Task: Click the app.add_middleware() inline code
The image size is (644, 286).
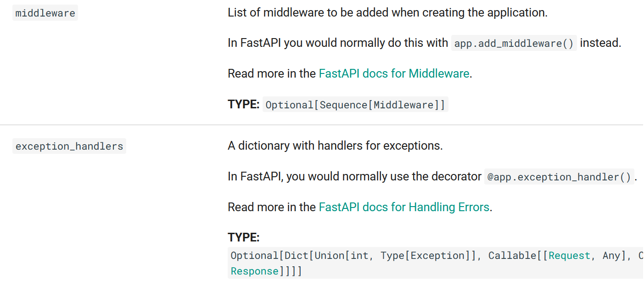Action: click(514, 44)
